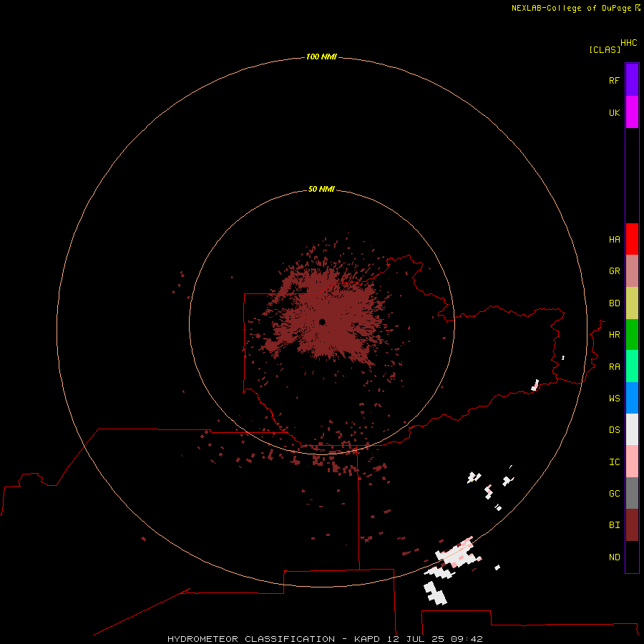The image size is (644, 644).
Task: Click the RF purple color swatch
Action: [632, 80]
